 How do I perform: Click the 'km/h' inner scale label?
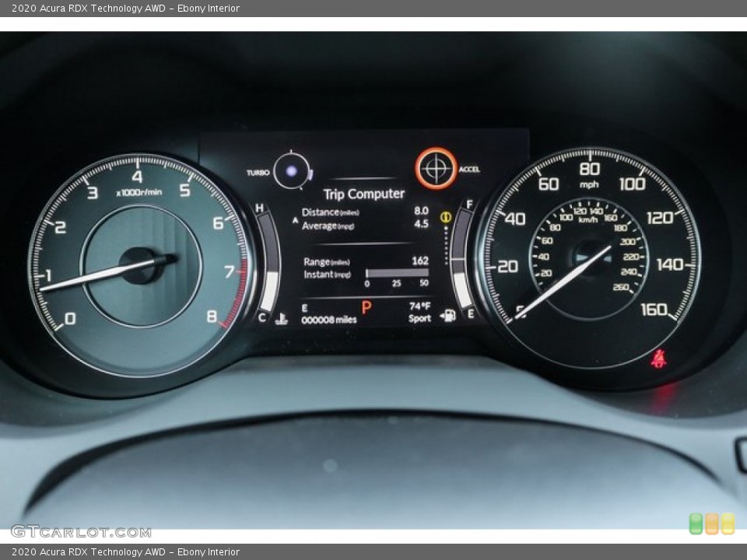pos(588,219)
